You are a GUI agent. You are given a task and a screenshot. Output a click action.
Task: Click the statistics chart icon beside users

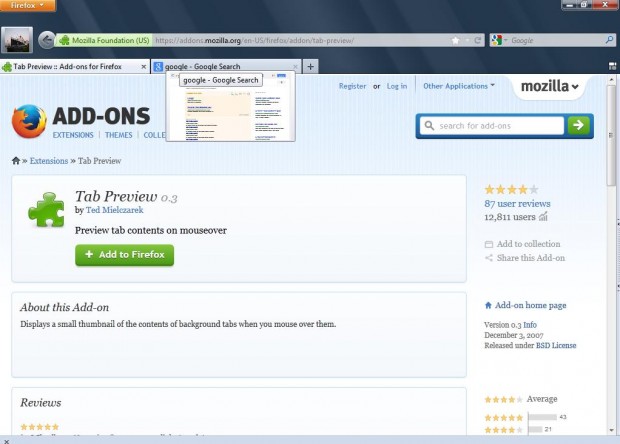point(544,217)
